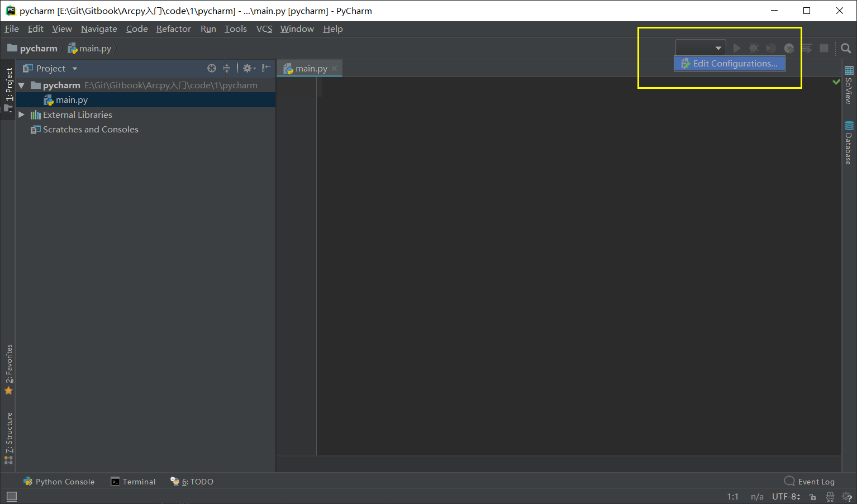Screen dimensions: 857x504
Task: Click main.py breadcrumb in navigation bar
Action: [x=89, y=49]
